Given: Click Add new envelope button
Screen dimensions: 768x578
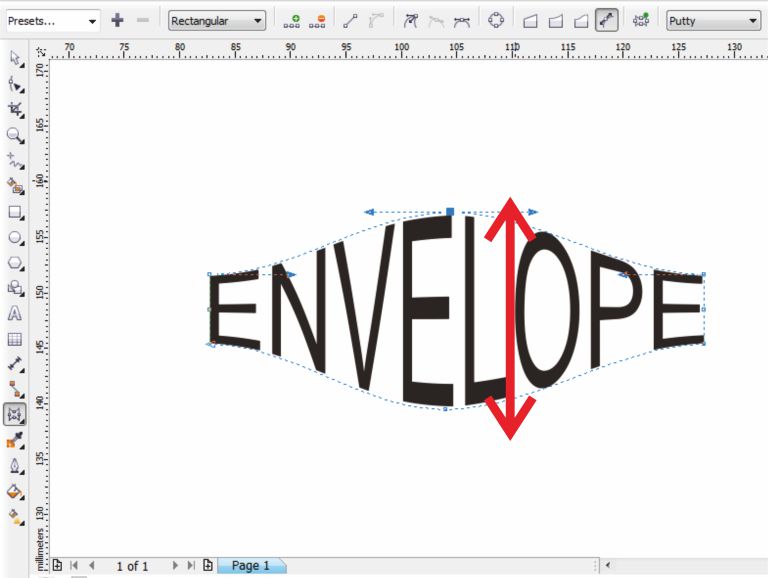Looking at the screenshot, I should pos(641,21).
